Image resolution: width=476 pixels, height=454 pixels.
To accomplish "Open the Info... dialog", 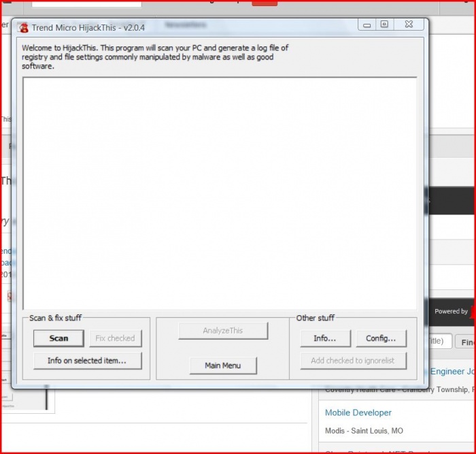I will pos(326,338).
